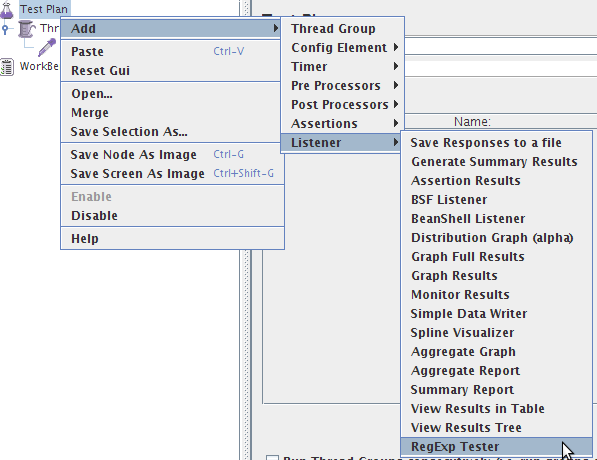Click the Test Plan flask icon
597x460 pixels.
coord(6,10)
